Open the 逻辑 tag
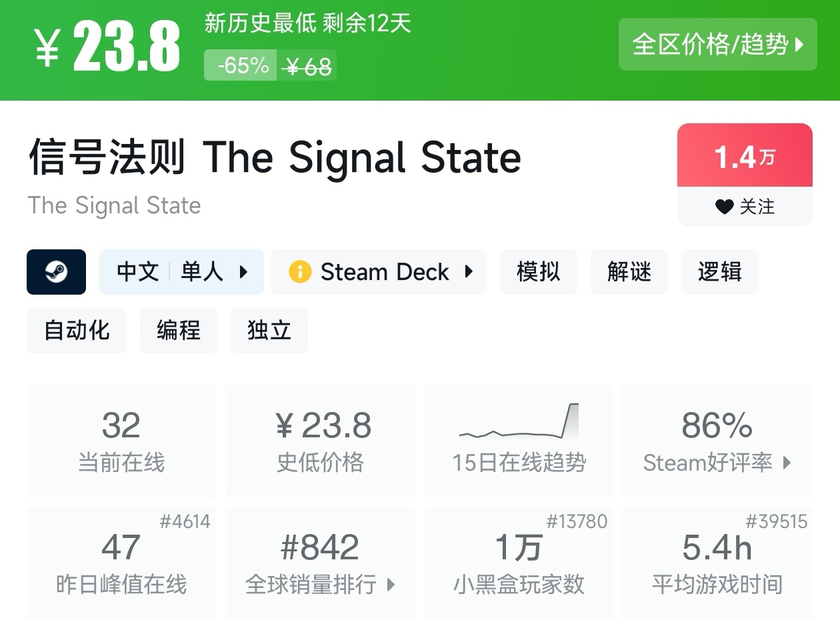The height and width of the screenshot is (626, 840). pos(719,272)
